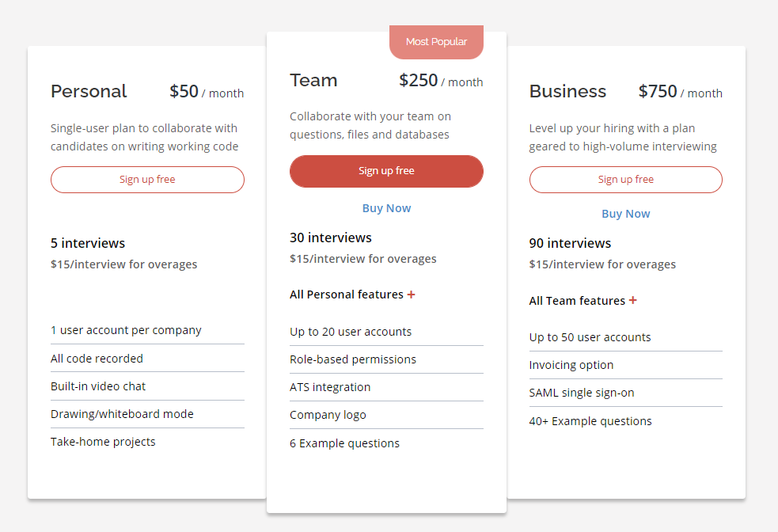
Task: Select the $250 / month price
Action: tap(441, 81)
